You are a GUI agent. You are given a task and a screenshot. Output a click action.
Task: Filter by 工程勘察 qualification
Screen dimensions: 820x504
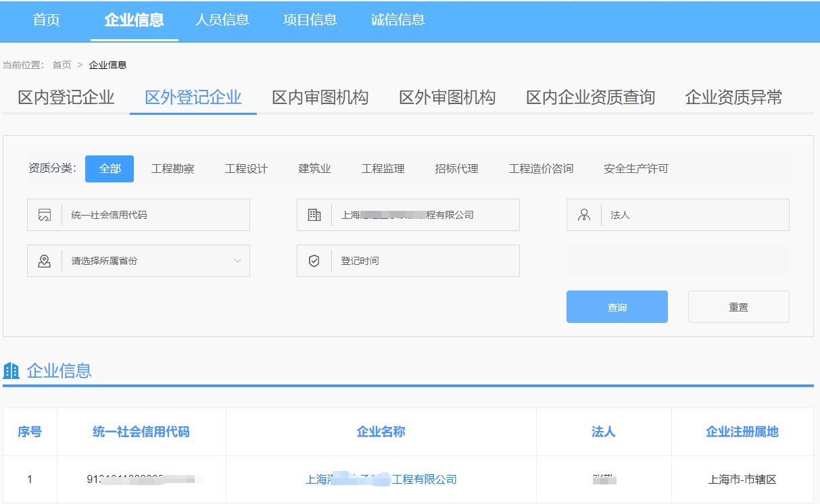click(x=172, y=169)
